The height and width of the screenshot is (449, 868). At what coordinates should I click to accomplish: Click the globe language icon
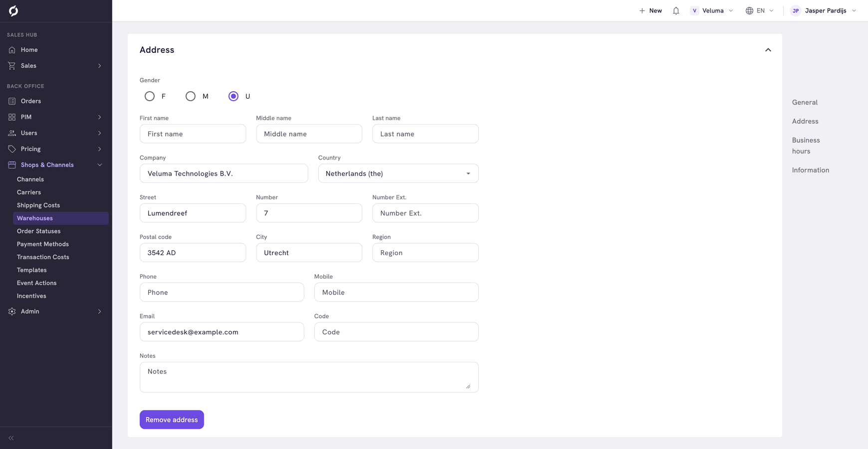(749, 10)
